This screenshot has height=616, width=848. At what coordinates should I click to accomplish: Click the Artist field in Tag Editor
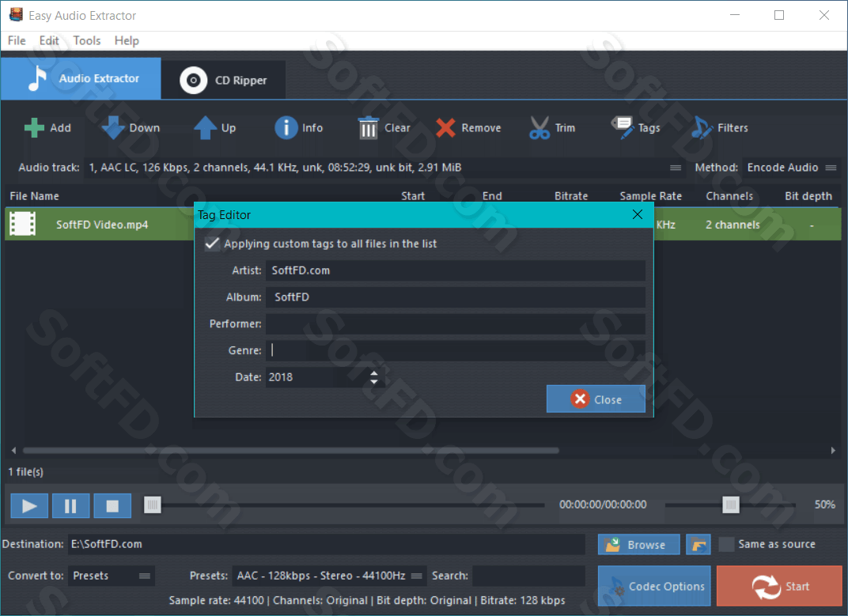point(456,270)
